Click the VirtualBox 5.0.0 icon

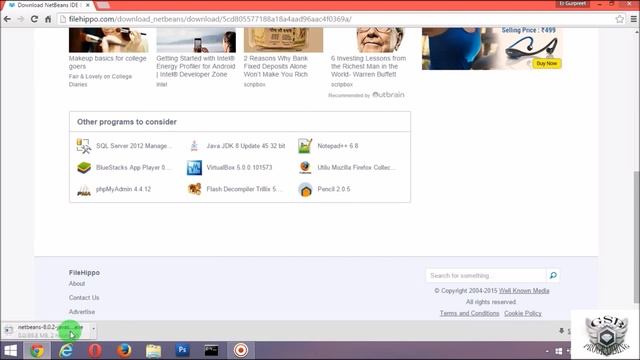pos(194,167)
